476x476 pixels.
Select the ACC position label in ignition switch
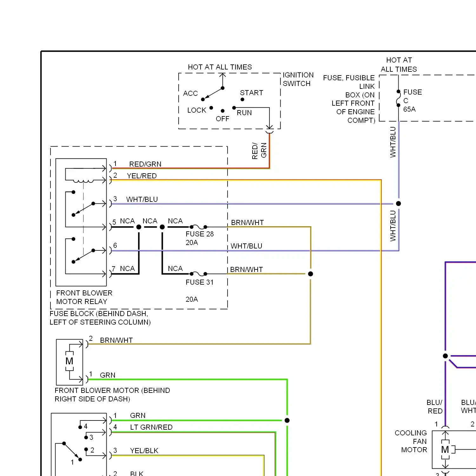pos(190,93)
